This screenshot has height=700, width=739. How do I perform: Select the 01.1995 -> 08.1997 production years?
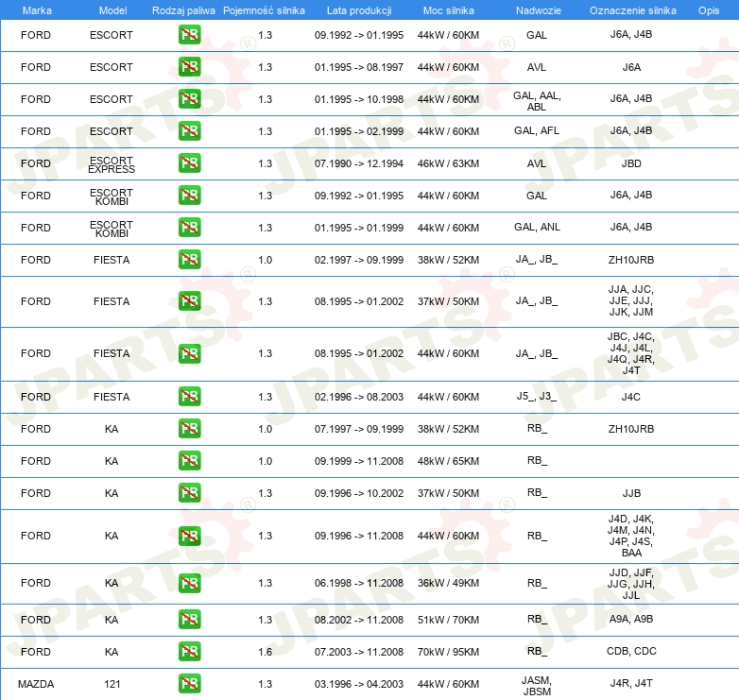(359, 67)
